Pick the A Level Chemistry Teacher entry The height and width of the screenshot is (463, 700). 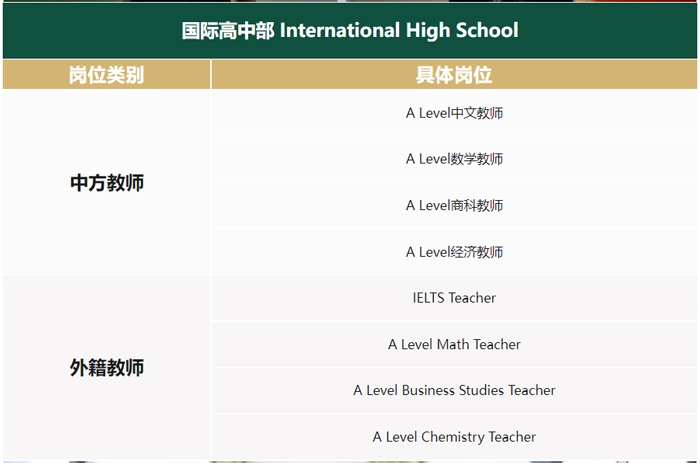tap(454, 437)
